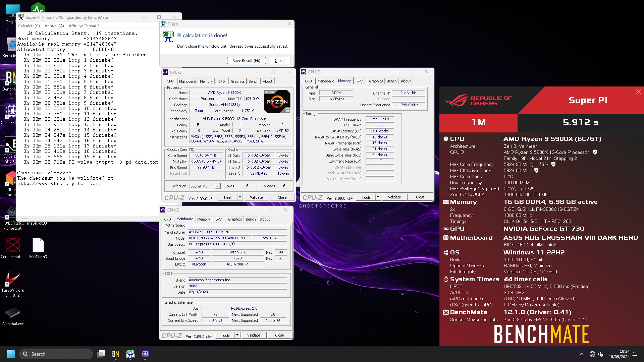Image resolution: width=644 pixels, height=362 pixels.
Task: Click the Ryzen 9 logo in CPU-Z
Action: (277, 101)
